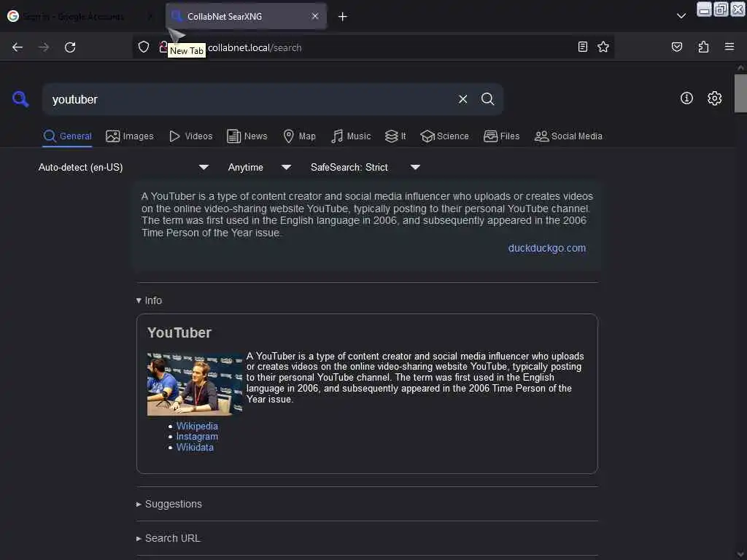Close the CollabNet SearXNG tab
Image resolution: width=747 pixels, height=560 pixels.
(315, 16)
